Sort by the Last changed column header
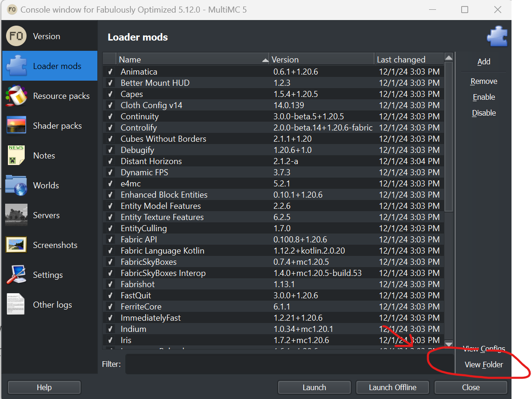The image size is (532, 399). pos(409,59)
